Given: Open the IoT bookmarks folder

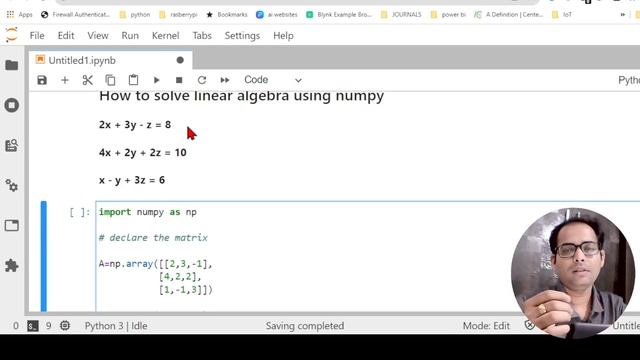Looking at the screenshot, I should 562,15.
